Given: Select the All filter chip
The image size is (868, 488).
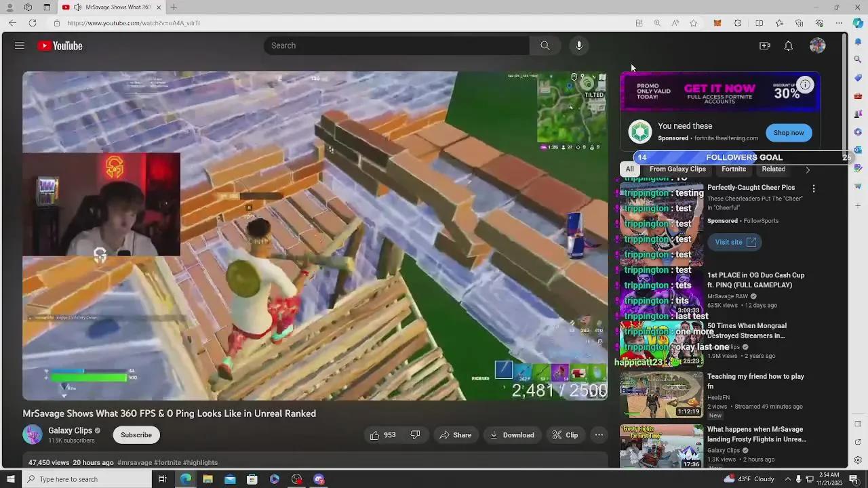Looking at the screenshot, I should [x=630, y=169].
